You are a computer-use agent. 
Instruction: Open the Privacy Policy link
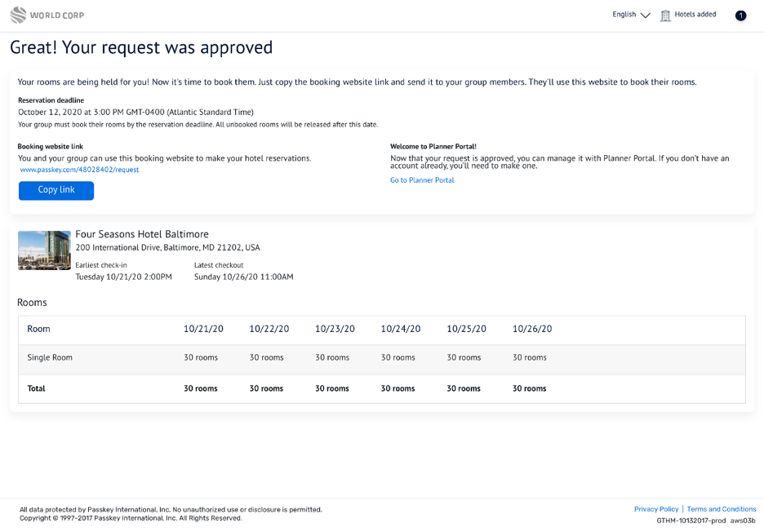click(656, 509)
